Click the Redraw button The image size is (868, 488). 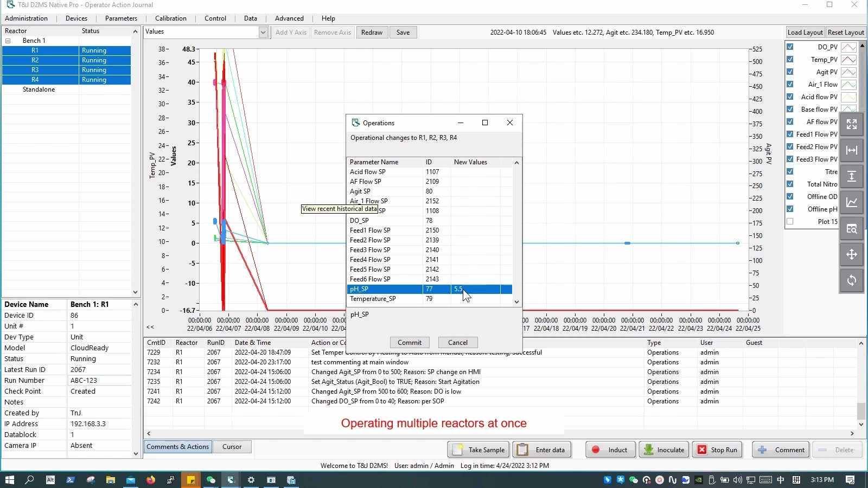[x=372, y=33]
